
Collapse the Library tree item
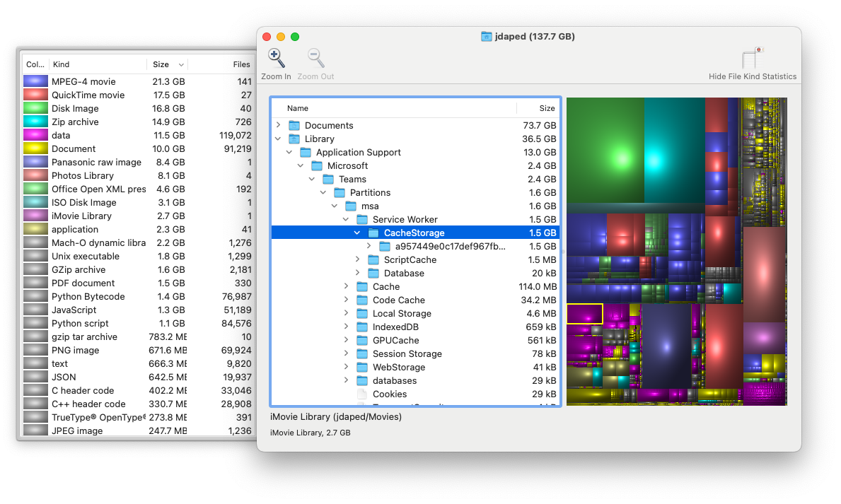coord(277,139)
